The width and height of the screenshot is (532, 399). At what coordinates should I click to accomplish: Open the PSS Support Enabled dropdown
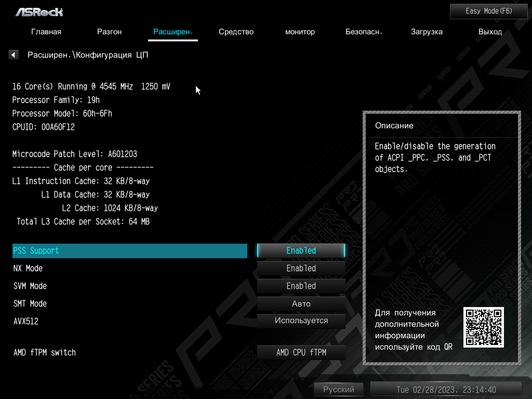301,251
